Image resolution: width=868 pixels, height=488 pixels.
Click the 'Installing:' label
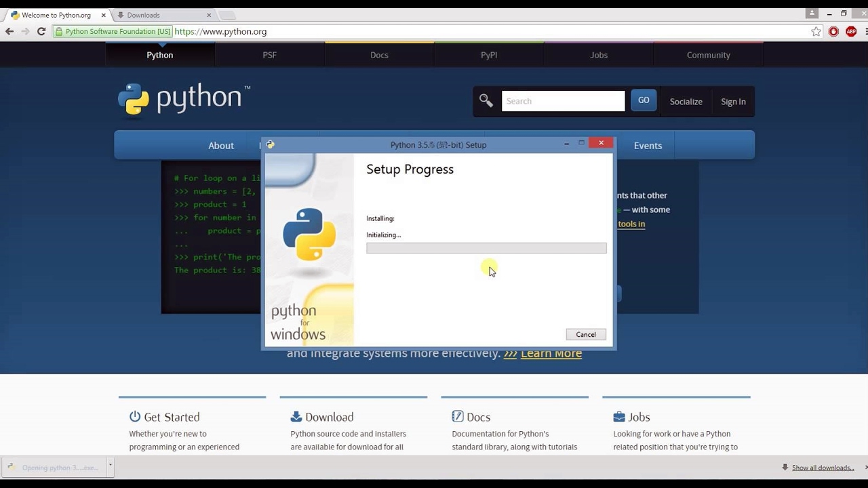(380, 218)
